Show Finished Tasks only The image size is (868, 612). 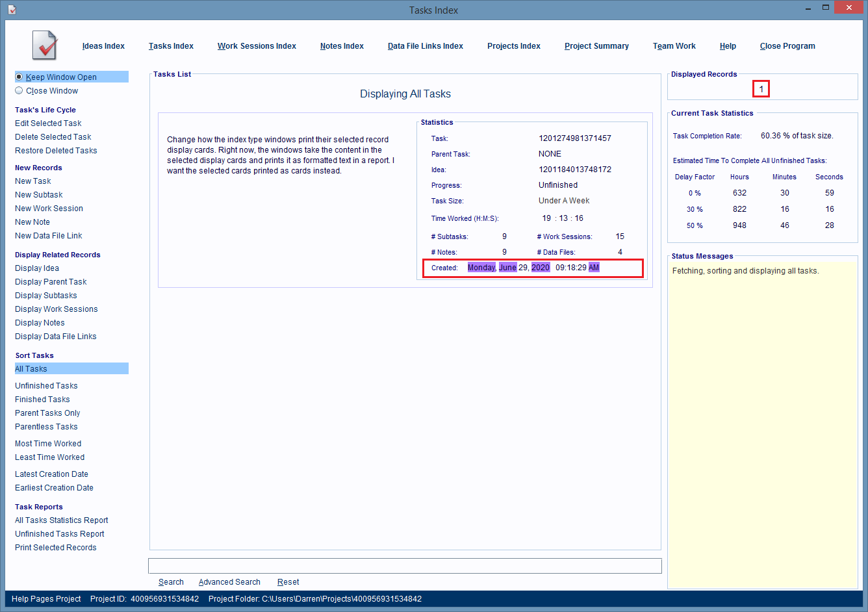point(42,400)
